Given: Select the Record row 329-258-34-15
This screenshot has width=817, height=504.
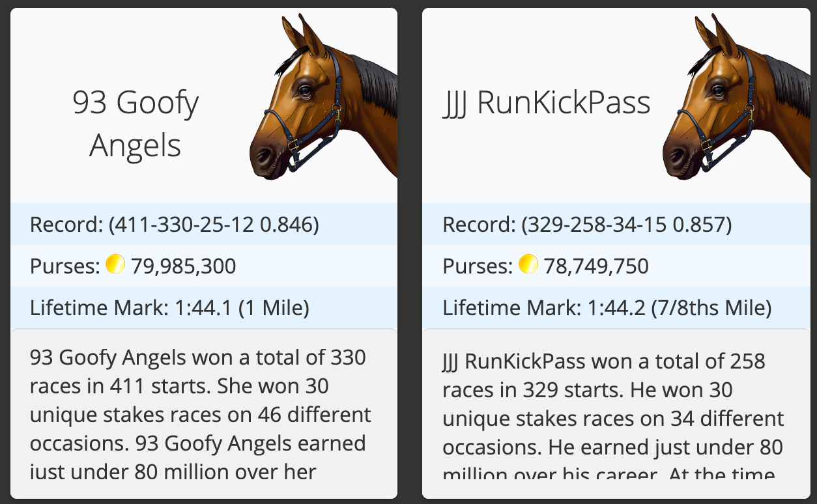Looking at the screenshot, I should point(616,225).
